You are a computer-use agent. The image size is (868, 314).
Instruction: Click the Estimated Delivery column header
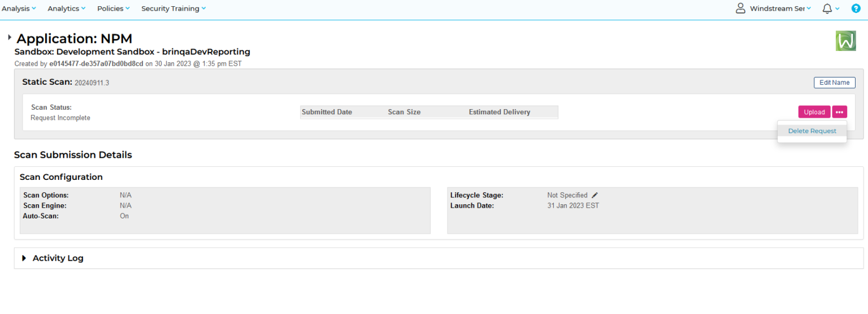point(499,112)
